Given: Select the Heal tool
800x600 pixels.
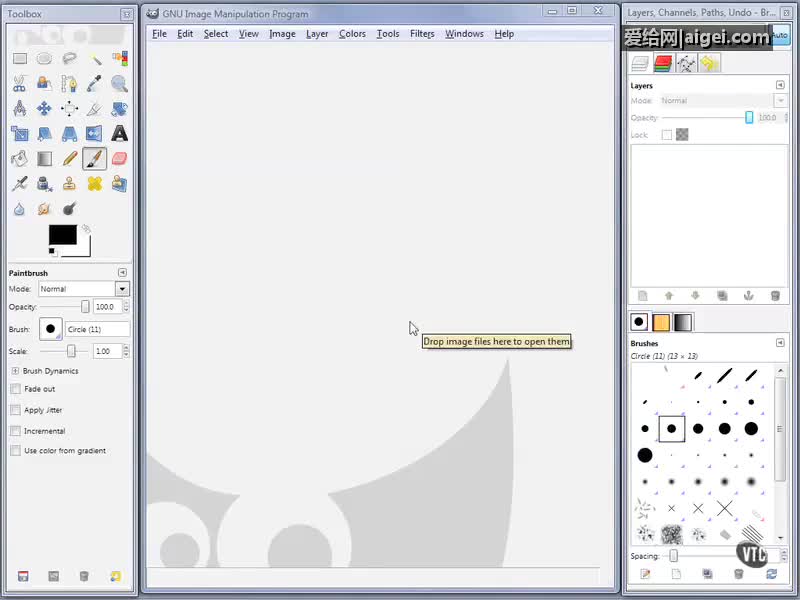Looking at the screenshot, I should click(x=94, y=183).
